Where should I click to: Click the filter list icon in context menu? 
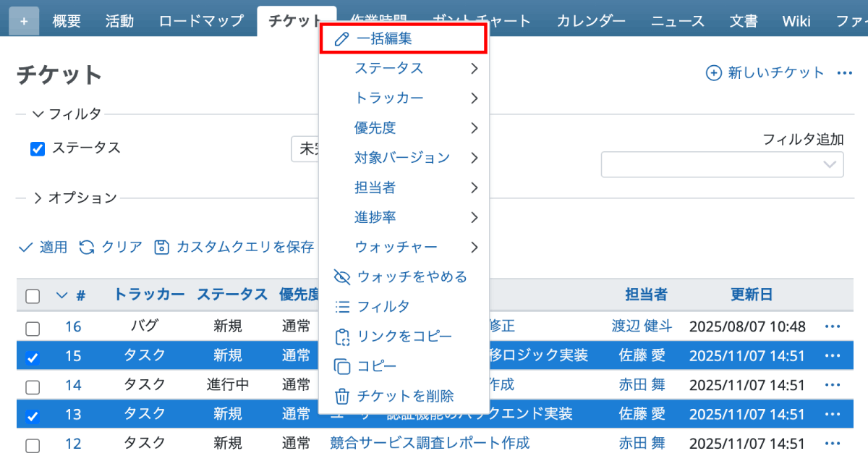[341, 307]
